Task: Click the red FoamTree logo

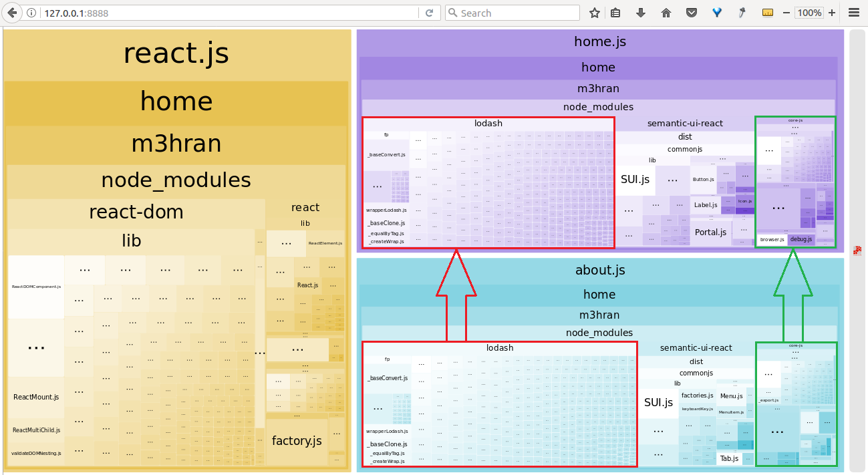Action: [857, 251]
